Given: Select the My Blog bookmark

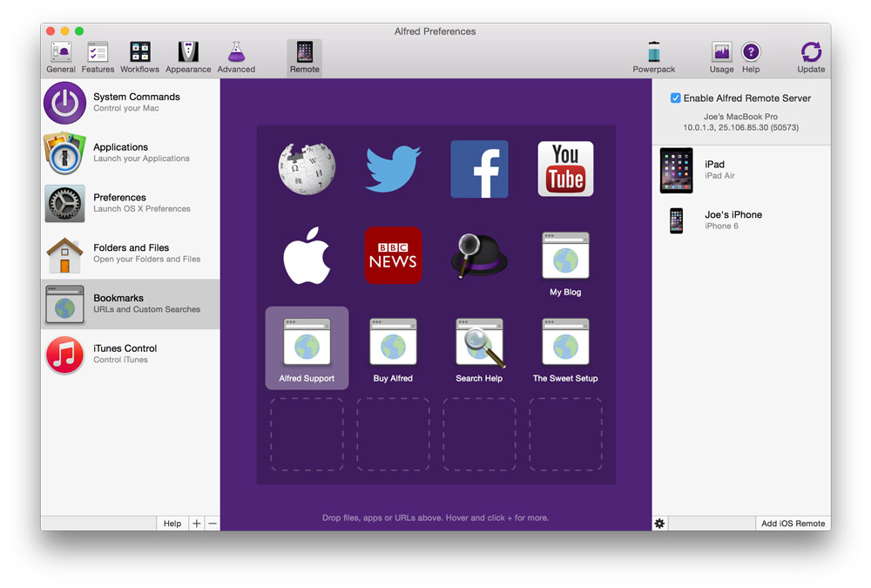Looking at the screenshot, I should click(565, 263).
